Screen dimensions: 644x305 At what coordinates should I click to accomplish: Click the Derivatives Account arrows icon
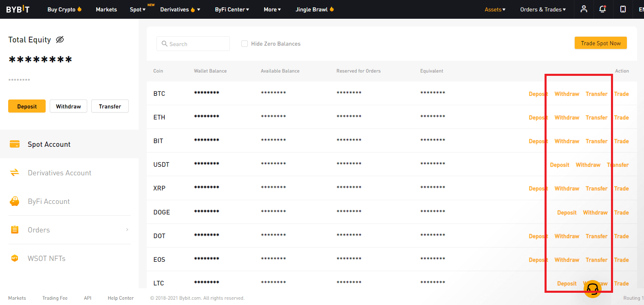point(15,172)
